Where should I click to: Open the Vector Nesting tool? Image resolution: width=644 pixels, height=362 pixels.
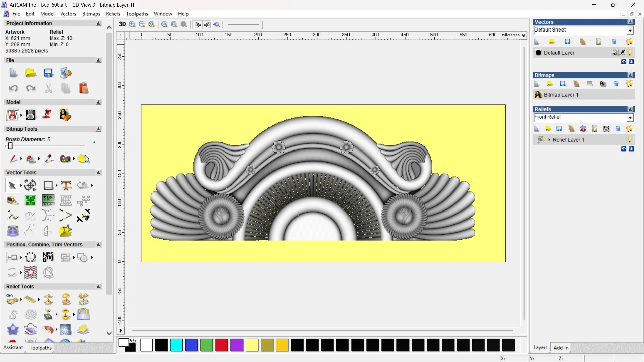(48, 257)
